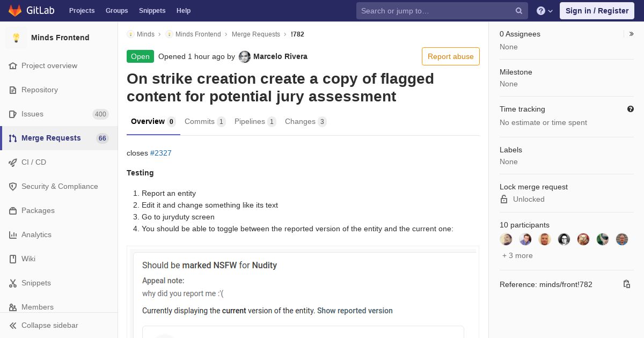Image resolution: width=644 pixels, height=338 pixels.
Task: Click the Security & Compliance shield icon
Action: pyautogui.click(x=13, y=186)
